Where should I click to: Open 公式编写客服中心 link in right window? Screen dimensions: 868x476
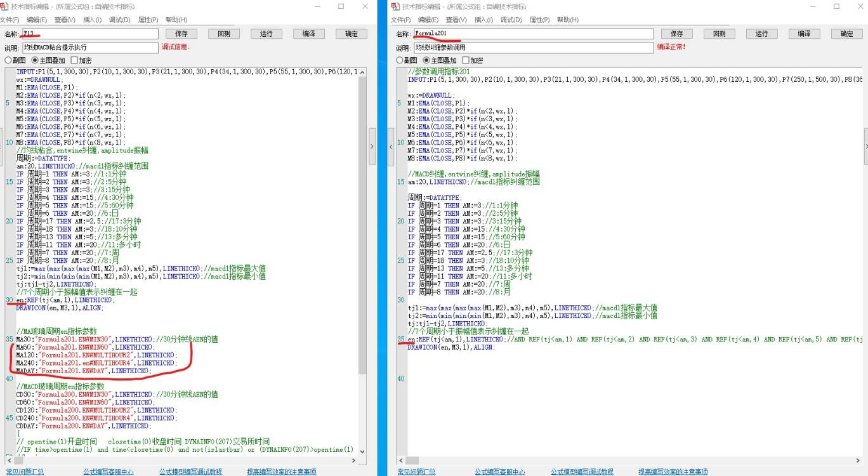click(x=500, y=472)
